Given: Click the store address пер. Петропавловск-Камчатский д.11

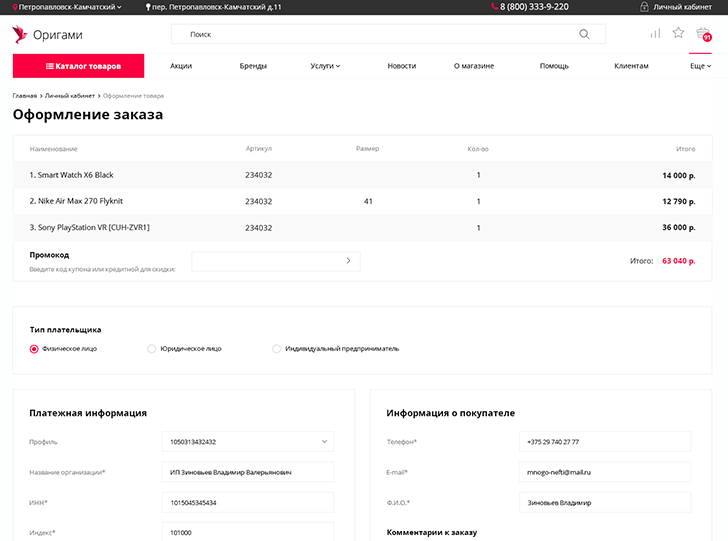Looking at the screenshot, I should coord(217,7).
